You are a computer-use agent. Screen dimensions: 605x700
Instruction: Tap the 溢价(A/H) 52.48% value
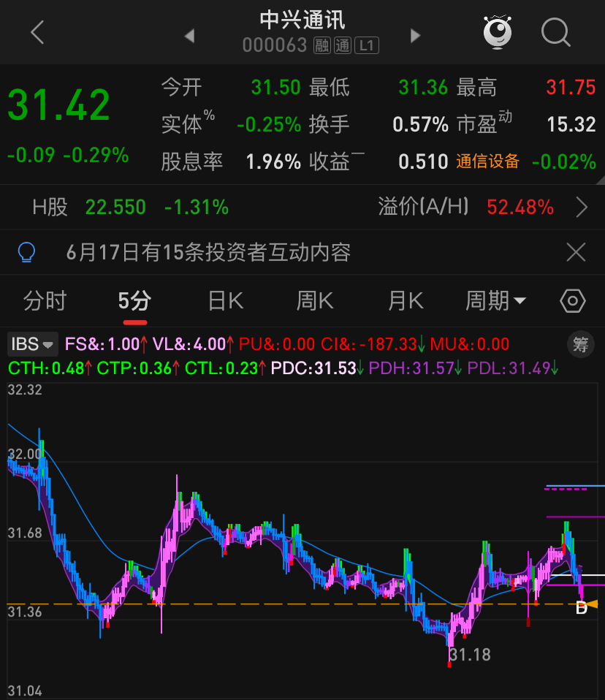520,207
